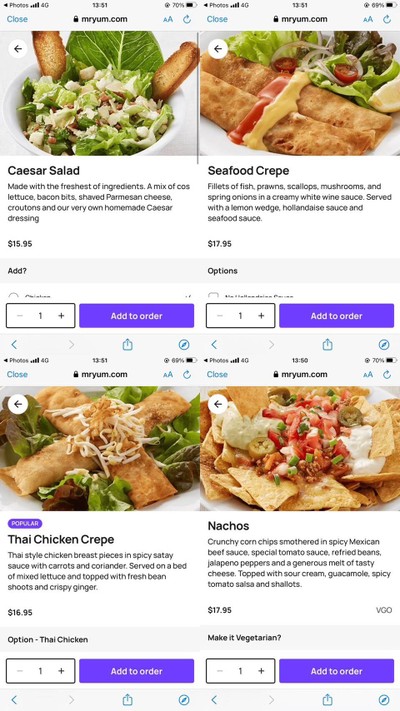Increase Caesar Salad quantity with plus button
Viewport: 400px width, 711px height.
click(x=61, y=316)
